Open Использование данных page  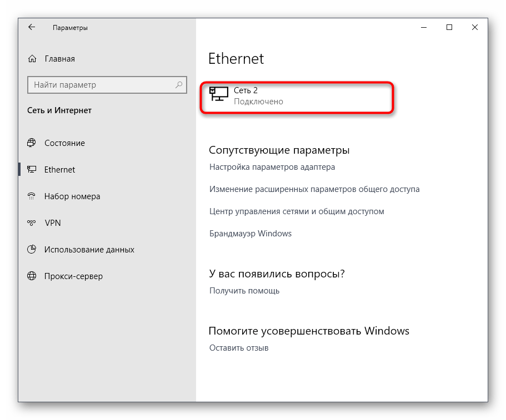[89, 250]
